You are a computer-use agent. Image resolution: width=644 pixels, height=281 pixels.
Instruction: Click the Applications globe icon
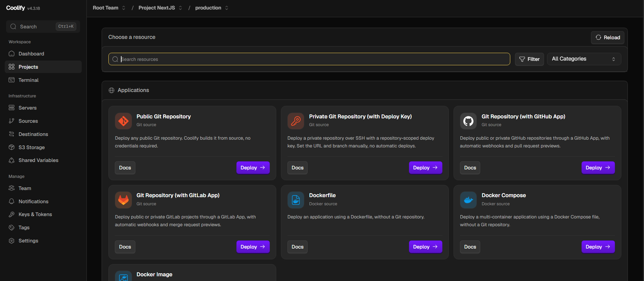[111, 90]
